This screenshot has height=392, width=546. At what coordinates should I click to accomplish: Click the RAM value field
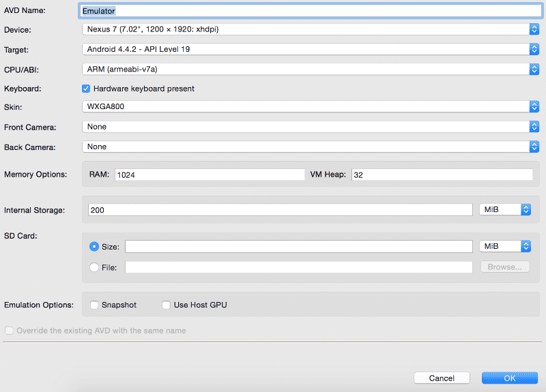(x=209, y=175)
